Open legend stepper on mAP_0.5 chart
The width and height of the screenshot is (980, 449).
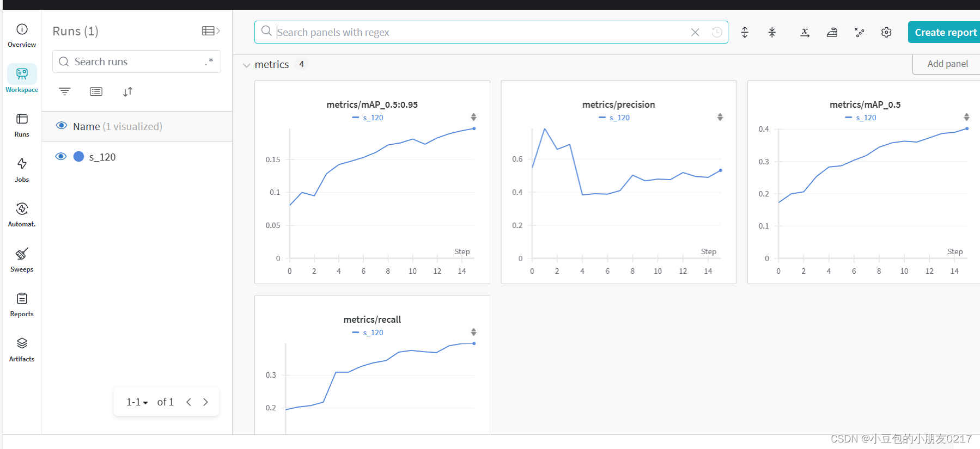966,117
